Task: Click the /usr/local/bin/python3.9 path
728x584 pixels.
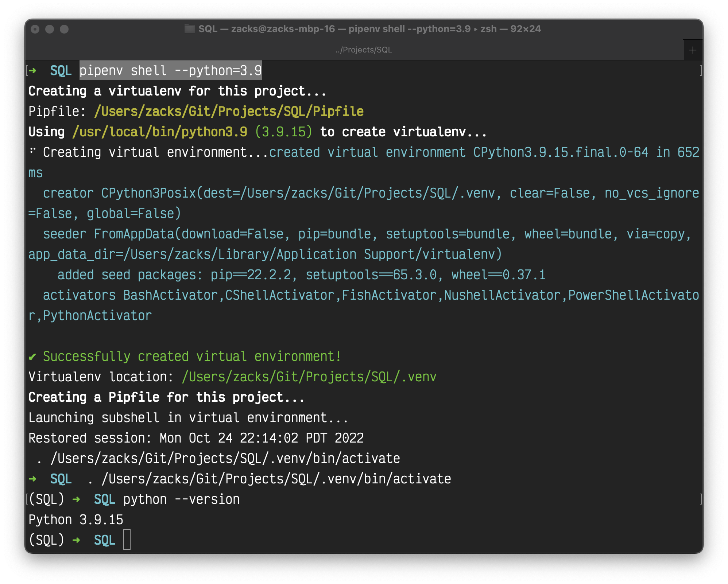Action: point(159,132)
